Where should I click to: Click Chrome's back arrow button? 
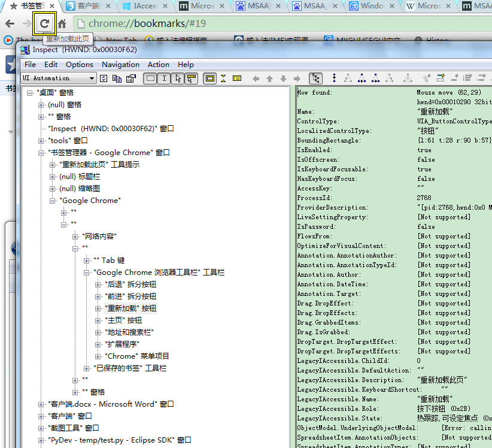pos(10,23)
